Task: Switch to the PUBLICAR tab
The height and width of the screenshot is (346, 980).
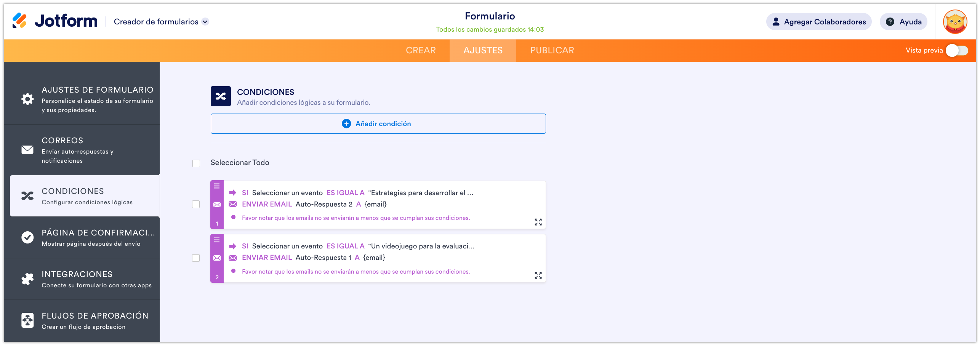Action: (x=552, y=50)
